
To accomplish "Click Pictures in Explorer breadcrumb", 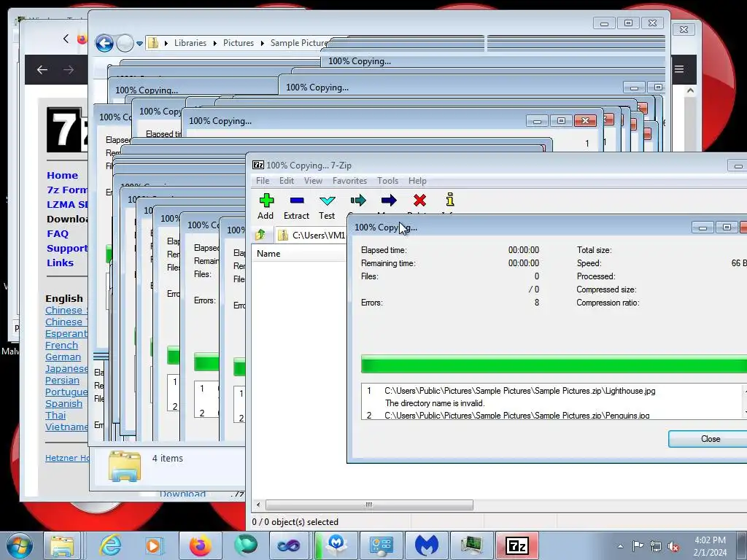I will [x=239, y=43].
